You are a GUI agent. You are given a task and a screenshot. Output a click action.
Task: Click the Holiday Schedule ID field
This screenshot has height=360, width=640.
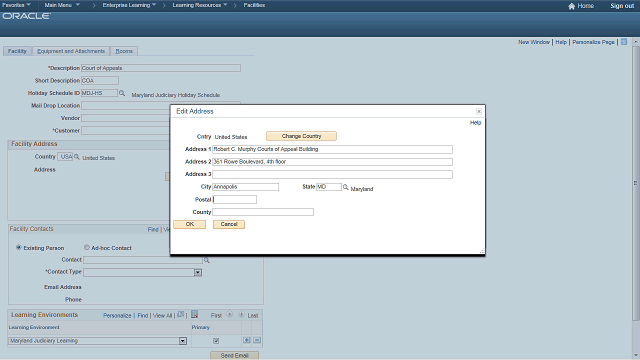[x=99, y=93]
